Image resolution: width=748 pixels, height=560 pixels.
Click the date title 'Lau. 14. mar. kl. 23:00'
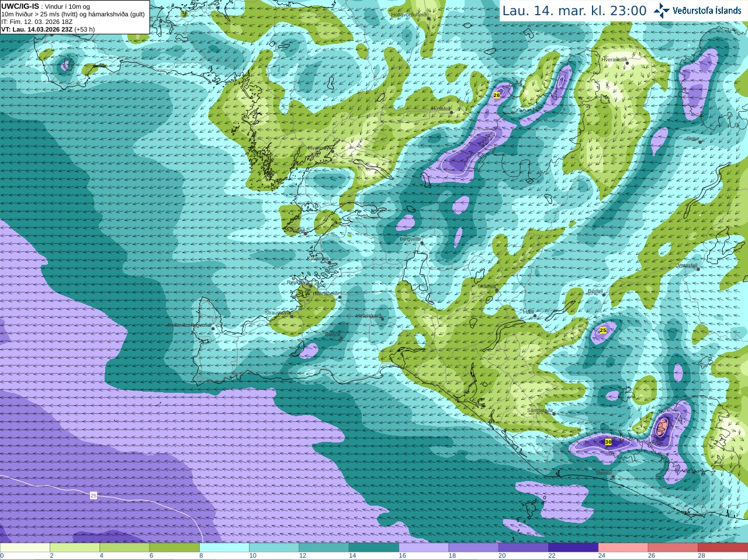point(574,11)
